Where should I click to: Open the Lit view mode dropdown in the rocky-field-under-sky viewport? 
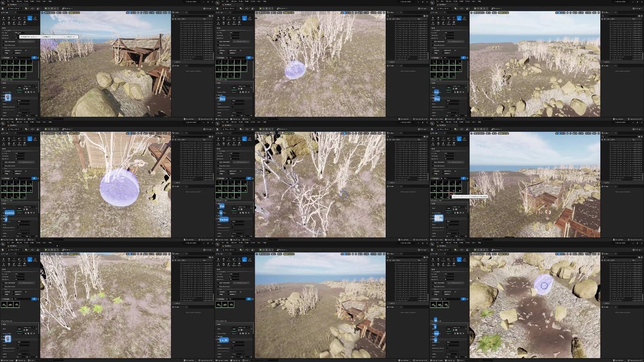point(488,12)
